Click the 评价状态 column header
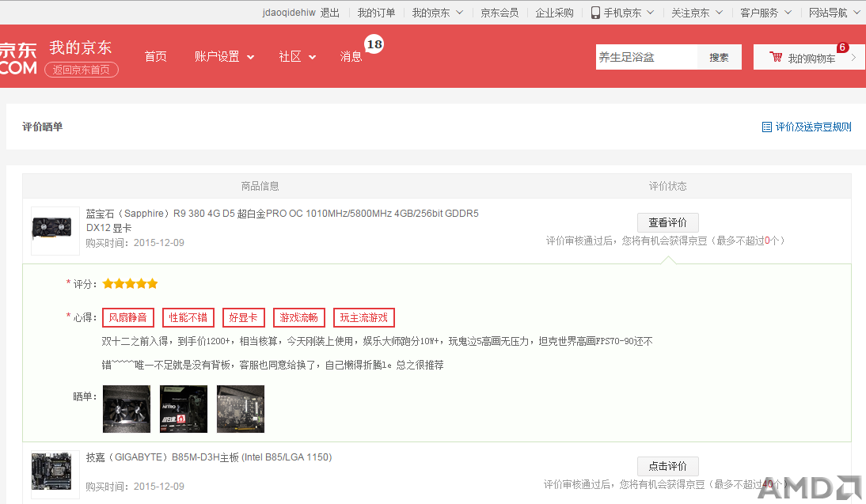Viewport: 866px width, 504px height. [668, 186]
